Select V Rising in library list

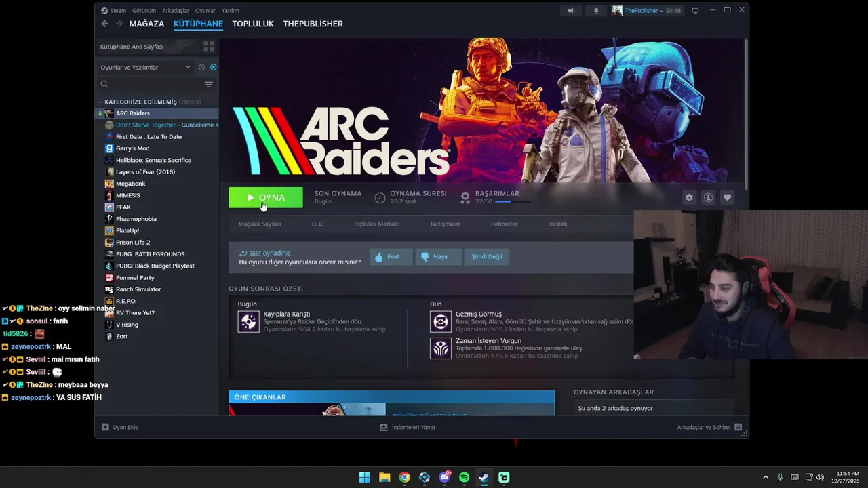pos(157,325)
